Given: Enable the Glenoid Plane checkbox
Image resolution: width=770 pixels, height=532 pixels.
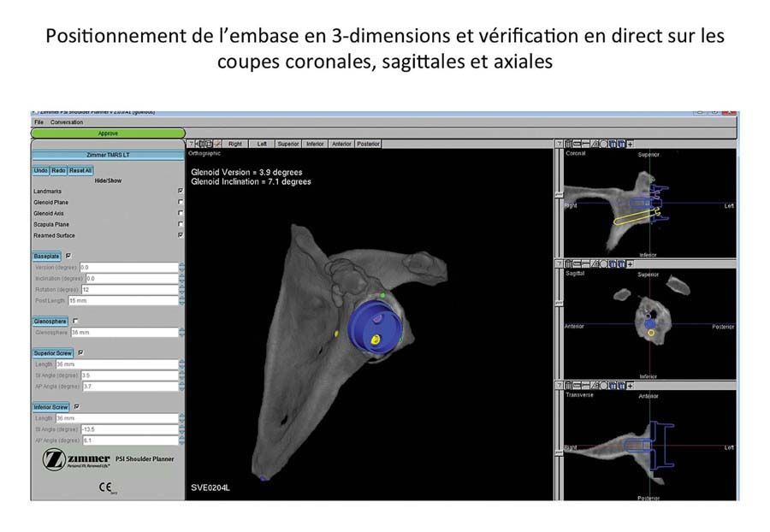Looking at the screenshot, I should tap(180, 202).
